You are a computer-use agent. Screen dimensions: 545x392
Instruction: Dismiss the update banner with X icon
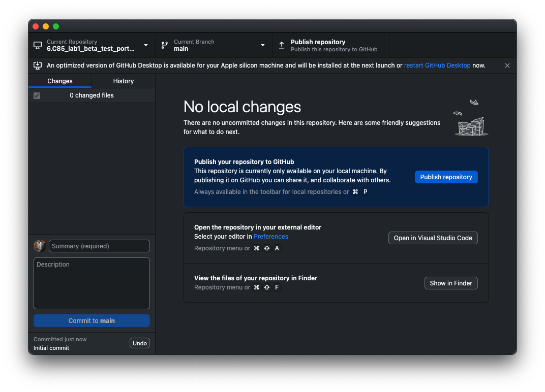(507, 66)
